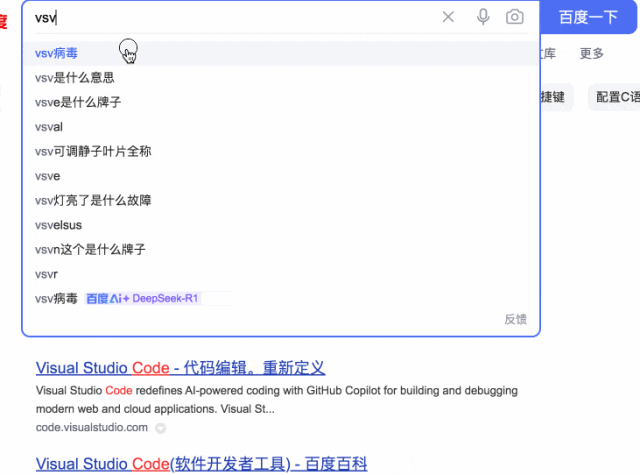Open Visual Studio Code 百度百科 result

[x=202, y=464]
